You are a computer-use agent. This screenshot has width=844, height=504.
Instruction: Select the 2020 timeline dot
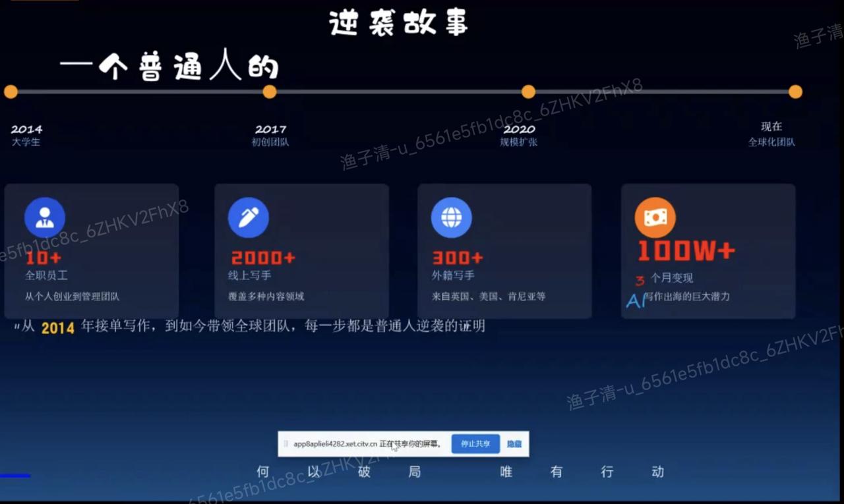[x=528, y=92]
